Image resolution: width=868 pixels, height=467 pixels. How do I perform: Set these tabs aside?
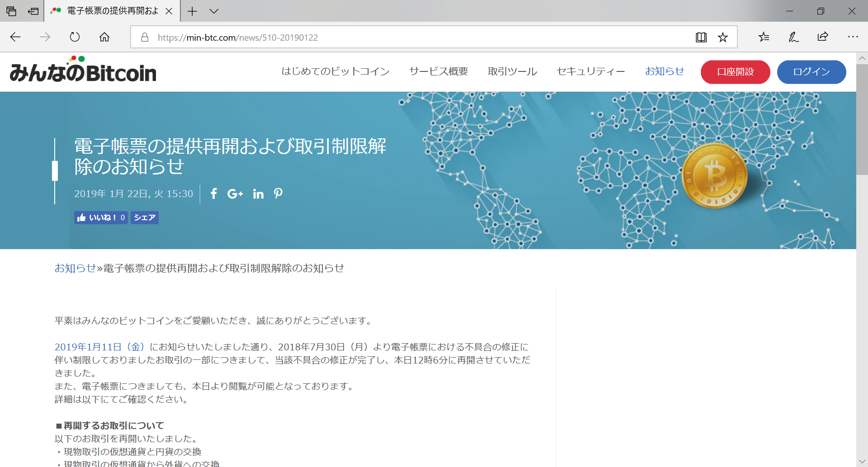33,11
